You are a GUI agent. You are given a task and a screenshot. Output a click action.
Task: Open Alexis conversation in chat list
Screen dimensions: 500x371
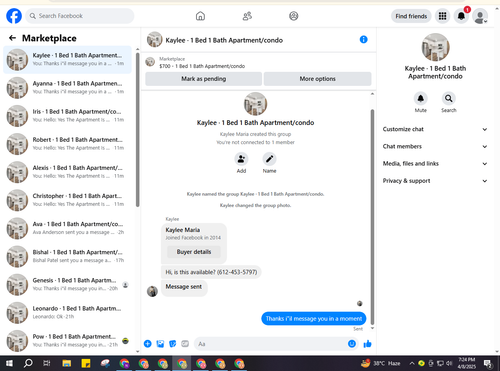click(x=67, y=172)
